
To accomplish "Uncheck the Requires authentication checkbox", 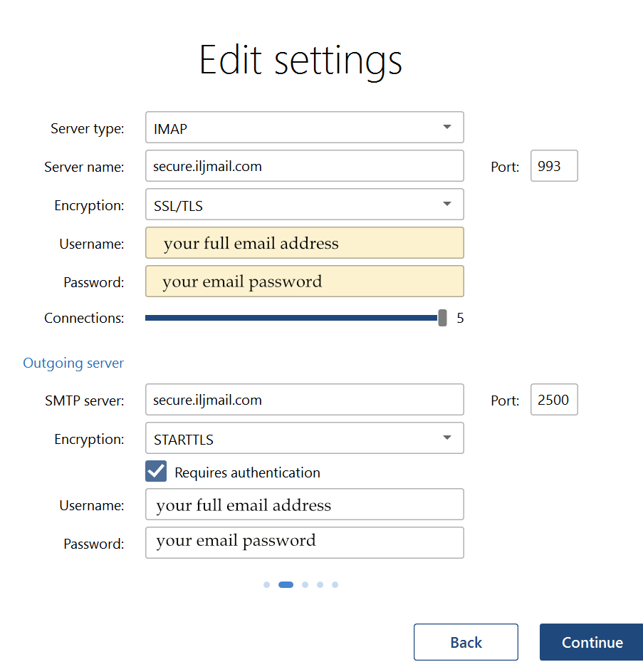I will coord(155,472).
